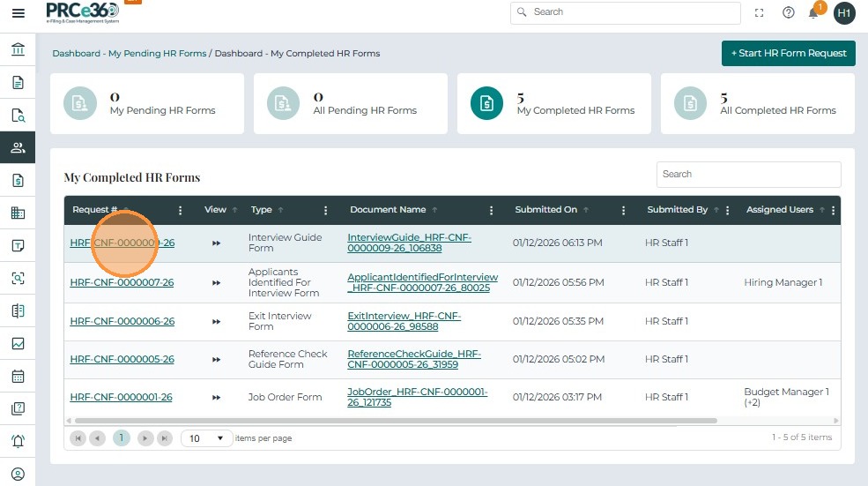This screenshot has width=868, height=486.
Task: Open Request # column options menu
Action: (181, 211)
